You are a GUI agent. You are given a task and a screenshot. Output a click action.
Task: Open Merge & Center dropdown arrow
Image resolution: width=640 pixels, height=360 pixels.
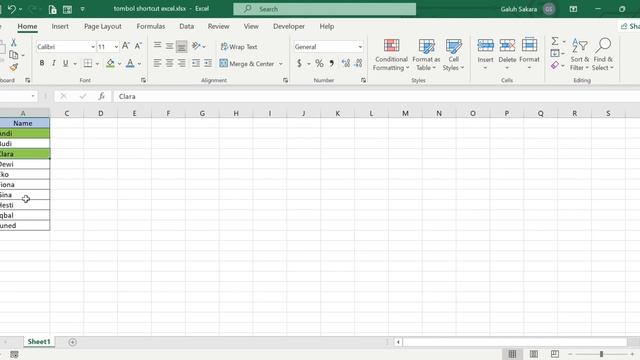[280, 64]
